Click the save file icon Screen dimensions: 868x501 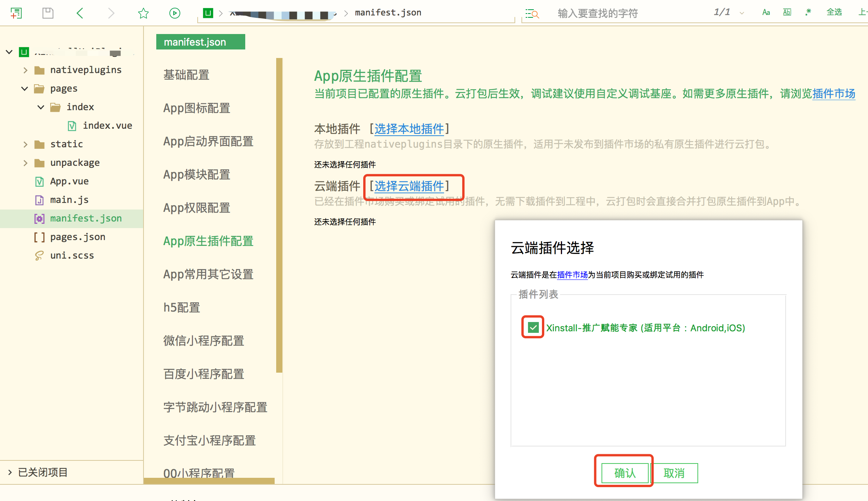pyautogui.click(x=48, y=13)
